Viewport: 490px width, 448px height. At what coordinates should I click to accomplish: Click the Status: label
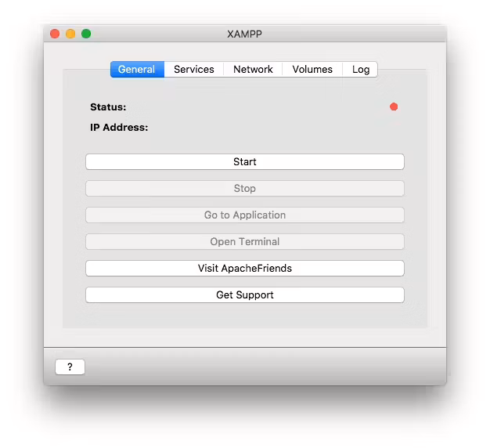tap(108, 107)
